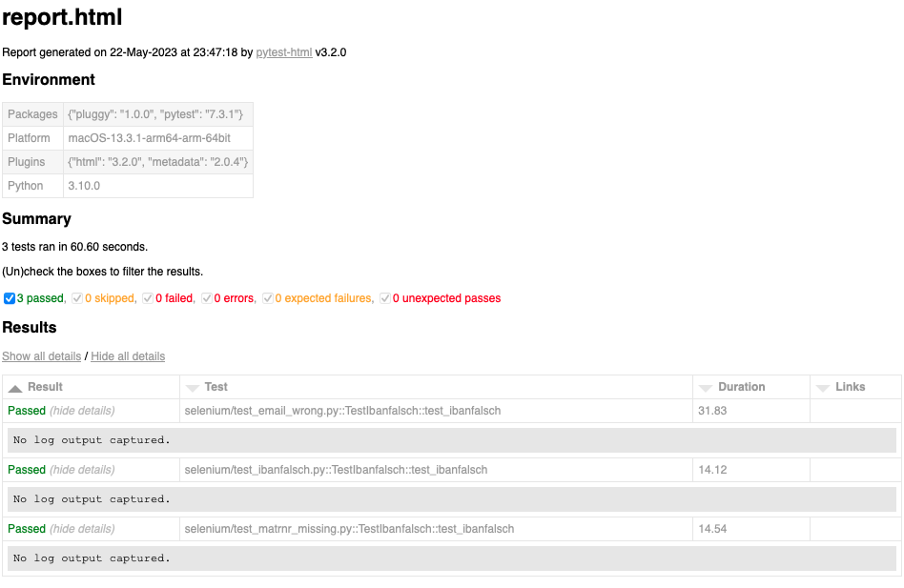Hide details for test_email_wrong.py result
Image resolution: width=904 pixels, height=588 pixels.
[82, 411]
